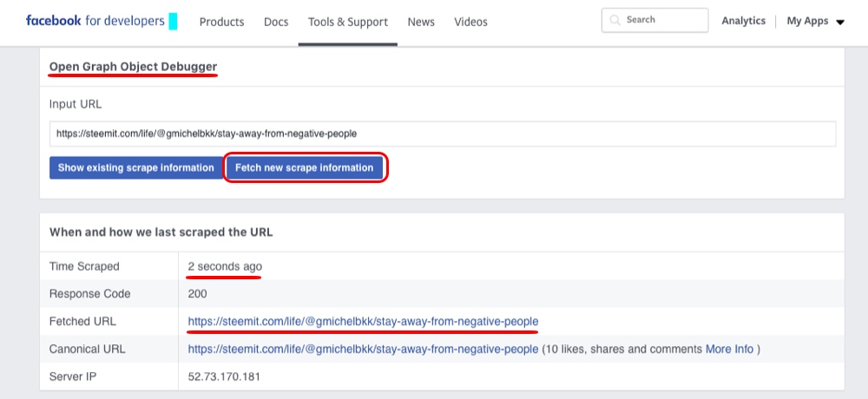
Task: Click the facebook for developers logo
Action: (95, 21)
